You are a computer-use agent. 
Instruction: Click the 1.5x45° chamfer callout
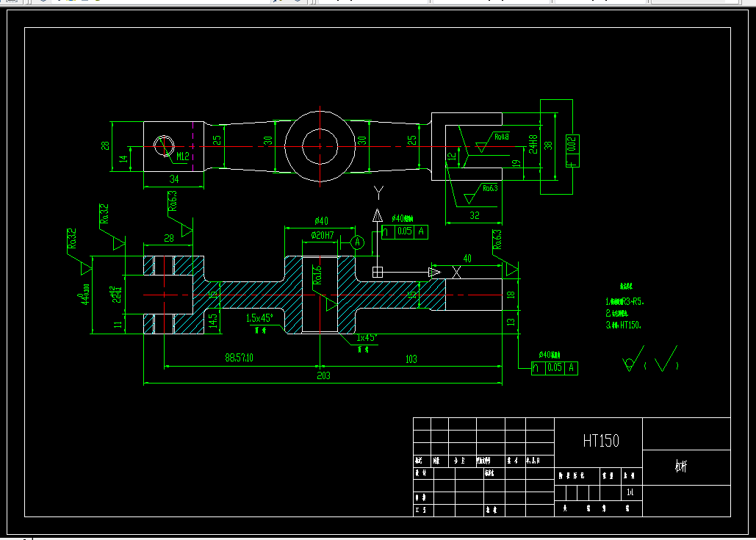(x=259, y=318)
